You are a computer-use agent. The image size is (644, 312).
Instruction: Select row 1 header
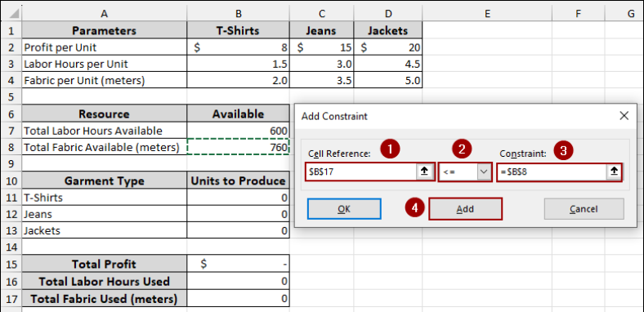click(x=11, y=30)
